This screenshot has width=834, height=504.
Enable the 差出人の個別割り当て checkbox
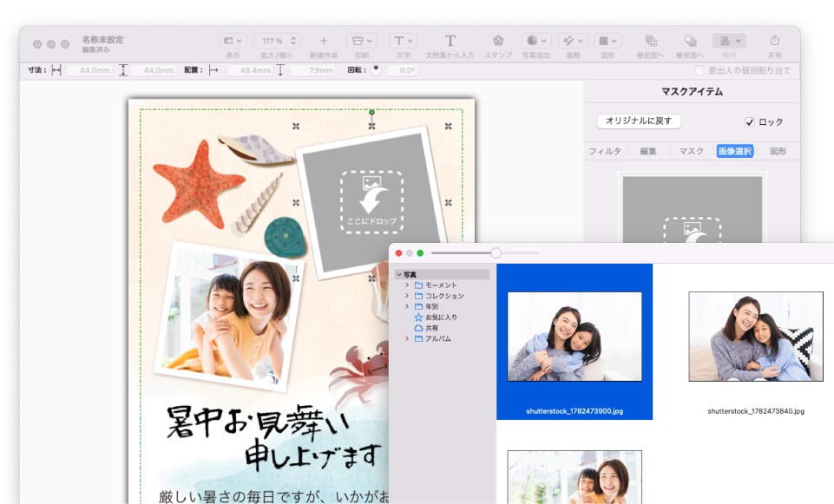(x=699, y=70)
